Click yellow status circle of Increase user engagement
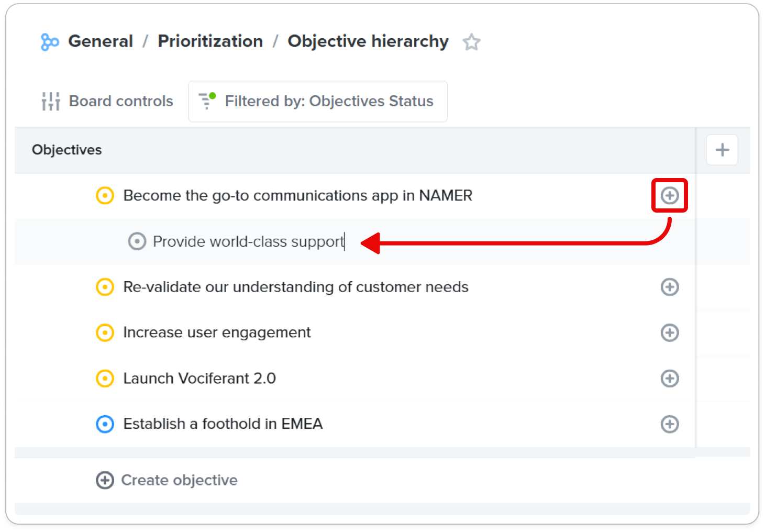Image resolution: width=765 pixels, height=532 pixels. (105, 332)
